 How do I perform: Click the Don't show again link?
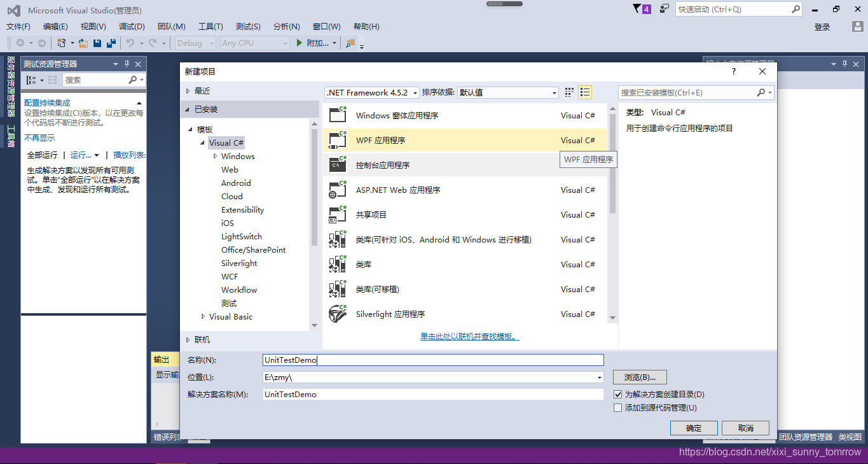pos(39,137)
